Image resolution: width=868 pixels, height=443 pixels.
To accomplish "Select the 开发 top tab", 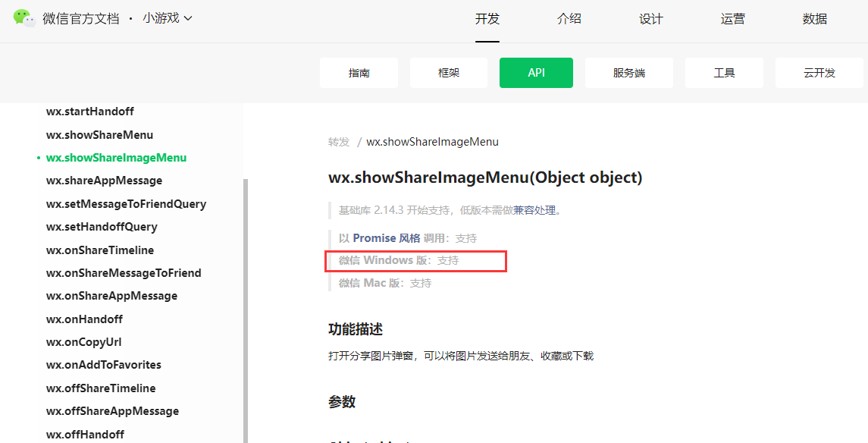I will point(487,19).
